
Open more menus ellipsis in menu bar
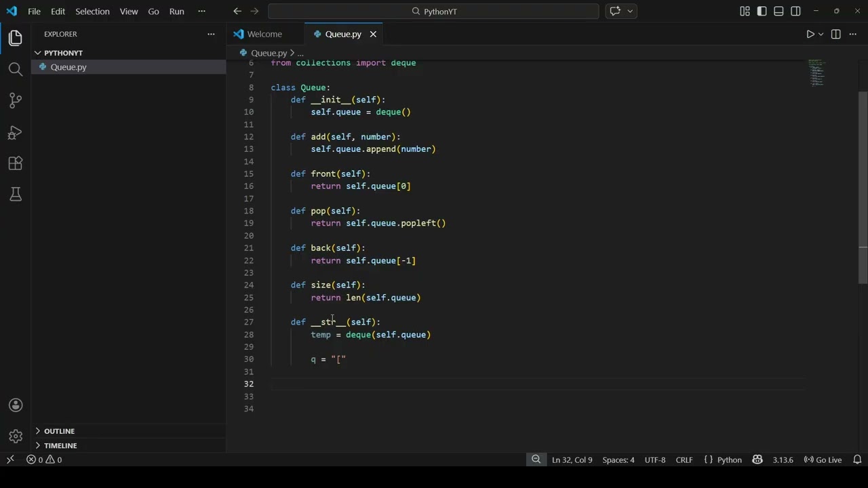coord(201,11)
